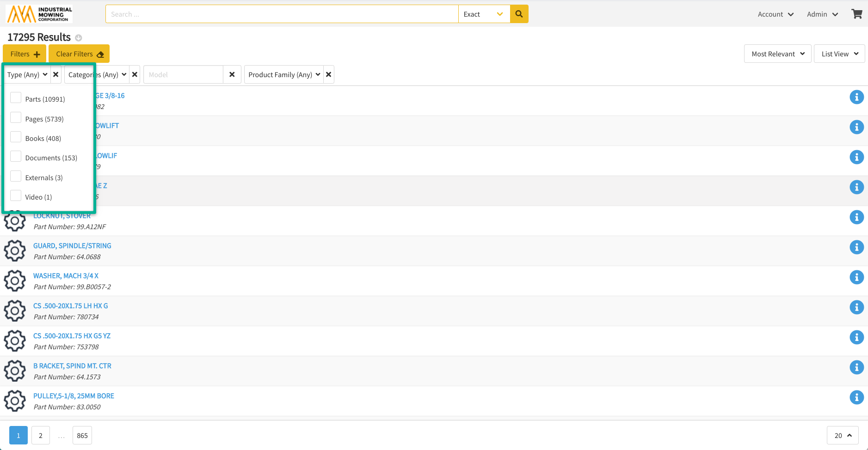Open the B RACKET, SPIND MT. CTR link
868x450 pixels.
[x=72, y=366]
